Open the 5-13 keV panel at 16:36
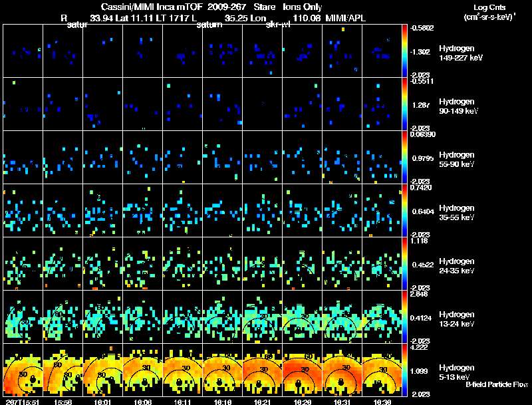The height and width of the screenshot is (405, 532). click(x=382, y=370)
